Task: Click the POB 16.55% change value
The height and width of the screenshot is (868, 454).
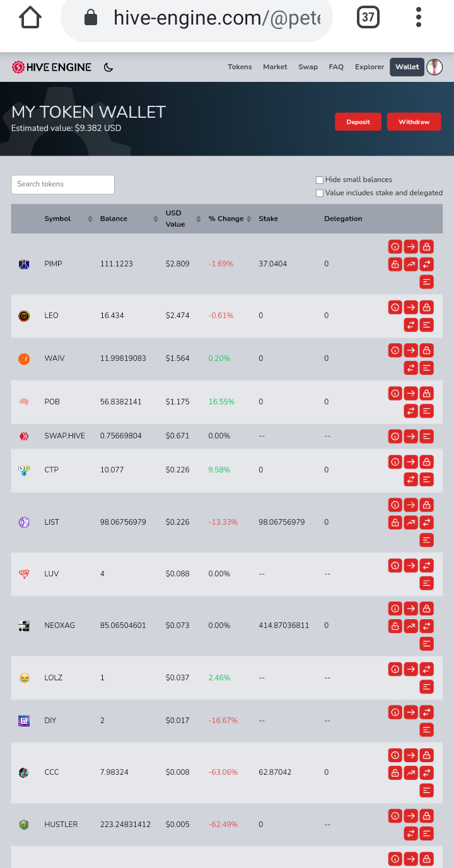Action: tap(221, 402)
